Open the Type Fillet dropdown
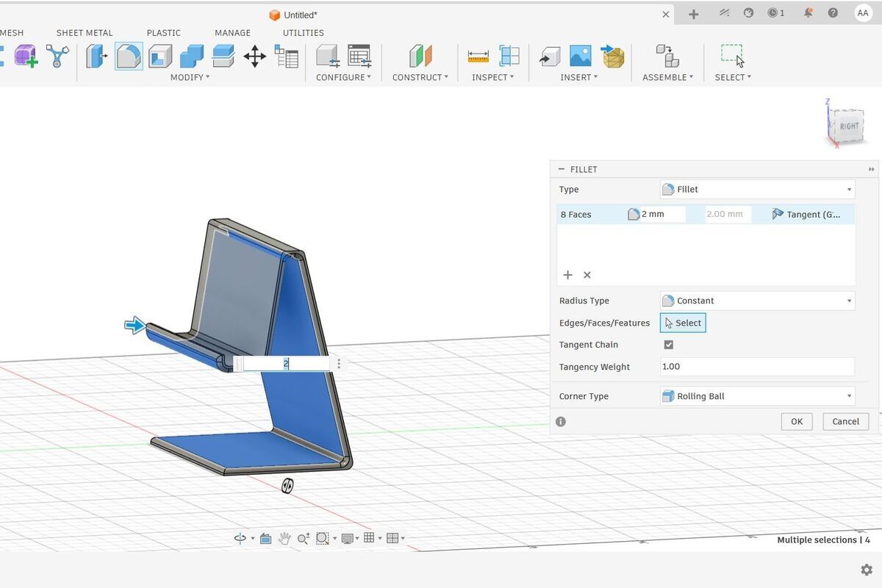 757,190
